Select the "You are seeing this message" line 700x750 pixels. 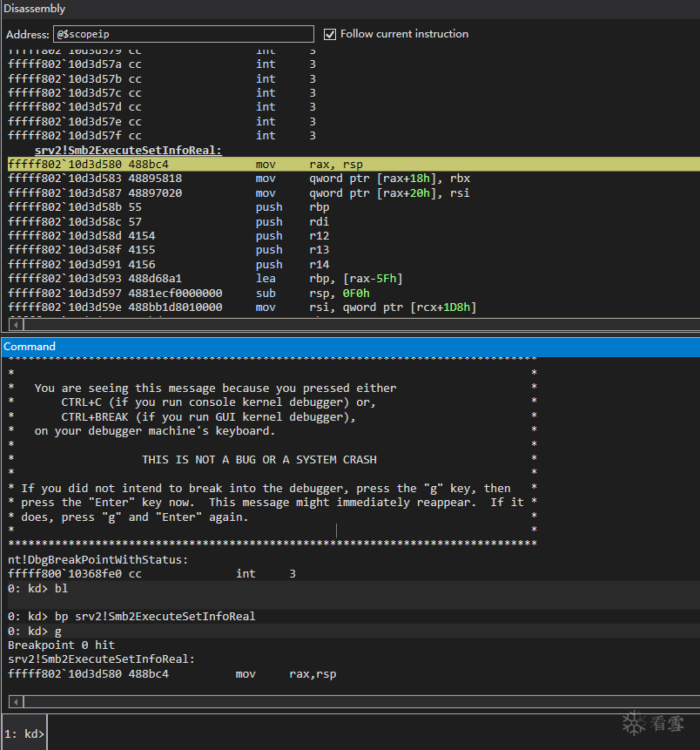(215, 388)
